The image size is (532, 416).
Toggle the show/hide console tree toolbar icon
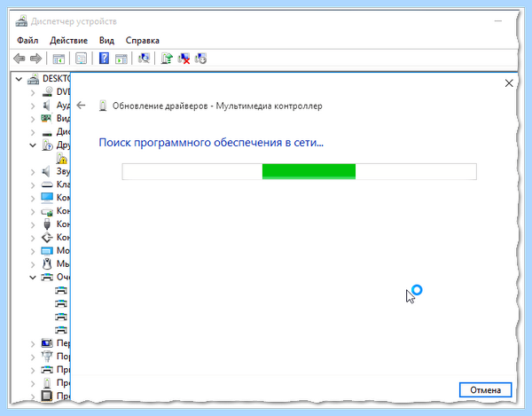click(x=59, y=59)
